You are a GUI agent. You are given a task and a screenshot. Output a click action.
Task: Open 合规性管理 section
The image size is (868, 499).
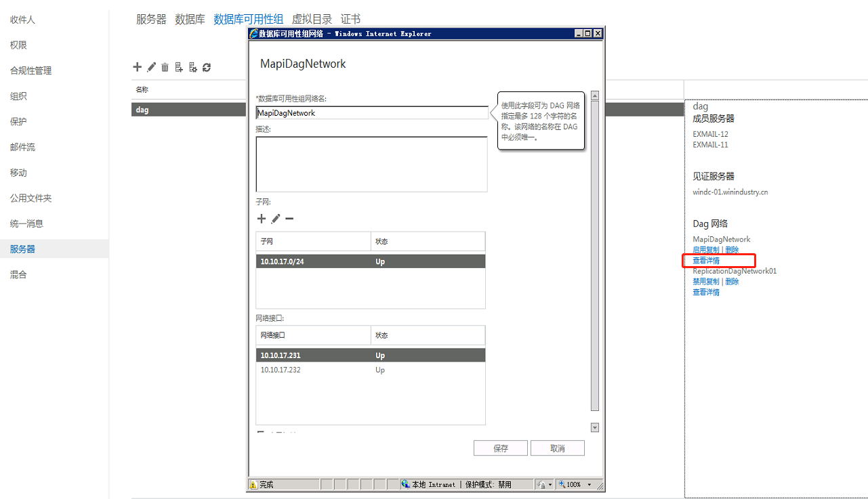coord(30,70)
